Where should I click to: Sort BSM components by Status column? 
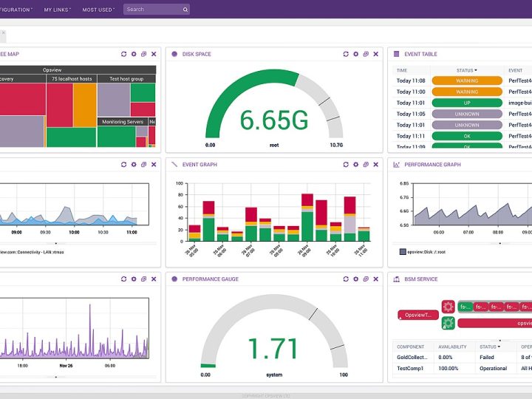coord(490,347)
